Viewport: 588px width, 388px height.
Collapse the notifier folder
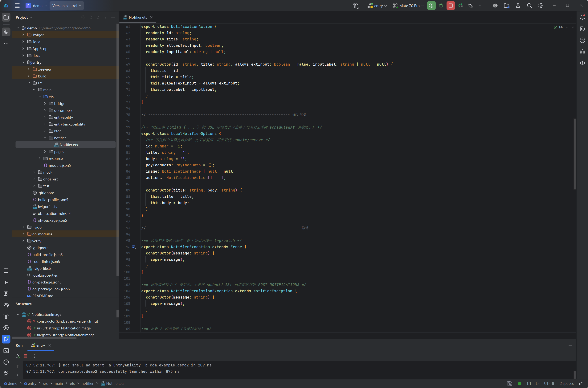pos(45,138)
